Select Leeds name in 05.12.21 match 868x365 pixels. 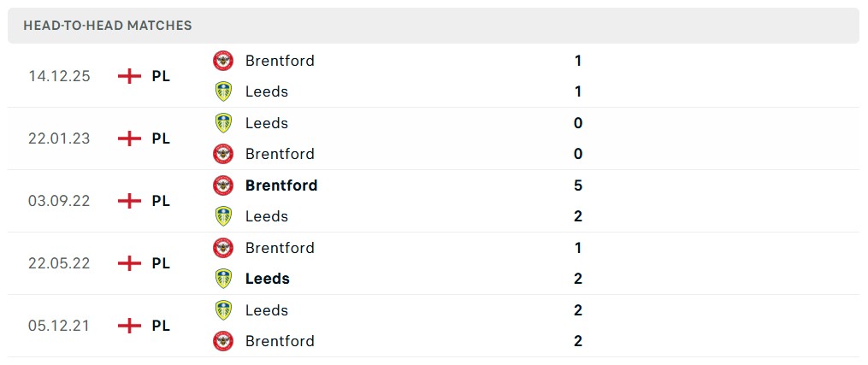click(267, 310)
